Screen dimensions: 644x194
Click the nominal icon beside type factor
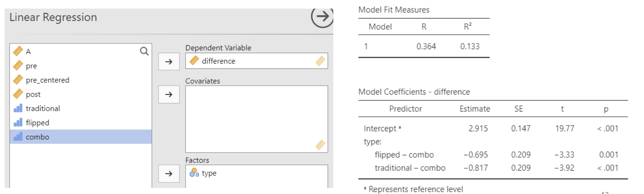(x=194, y=173)
